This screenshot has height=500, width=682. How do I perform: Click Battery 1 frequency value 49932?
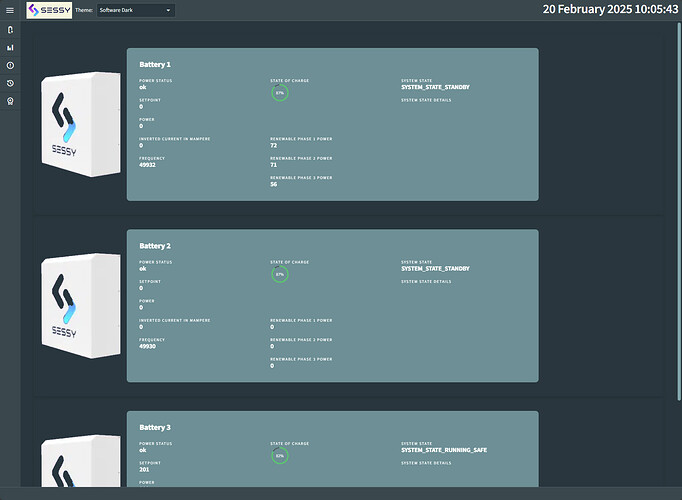pos(147,165)
